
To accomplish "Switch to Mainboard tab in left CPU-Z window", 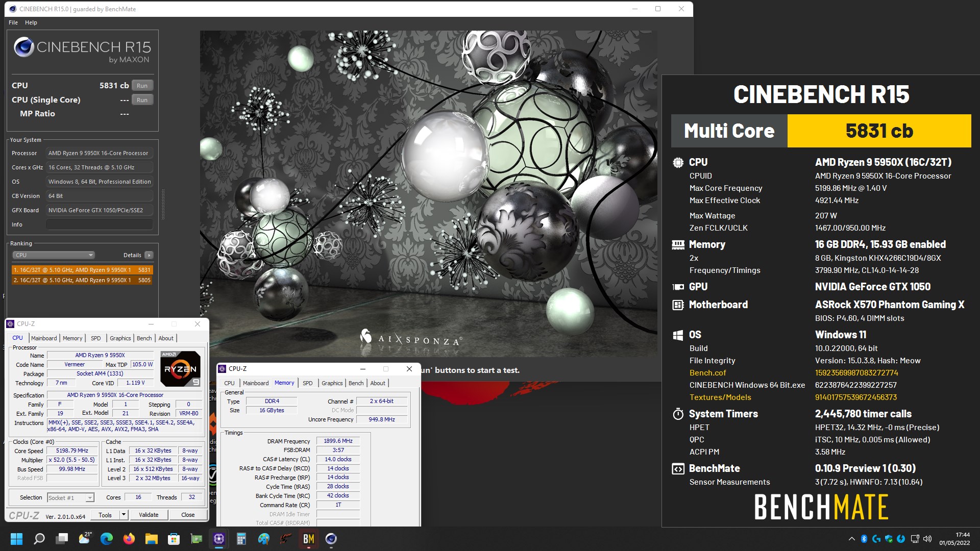I will pyautogui.click(x=44, y=338).
